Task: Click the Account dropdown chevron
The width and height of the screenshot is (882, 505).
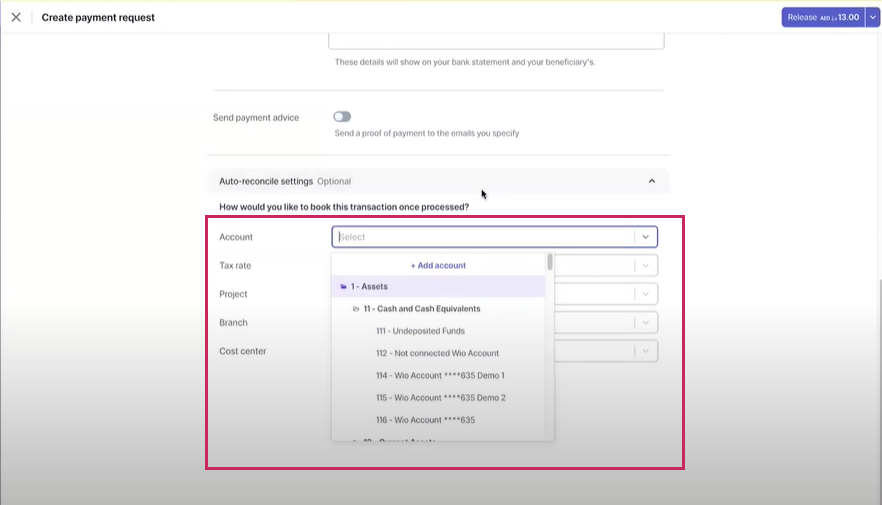Action: click(646, 237)
